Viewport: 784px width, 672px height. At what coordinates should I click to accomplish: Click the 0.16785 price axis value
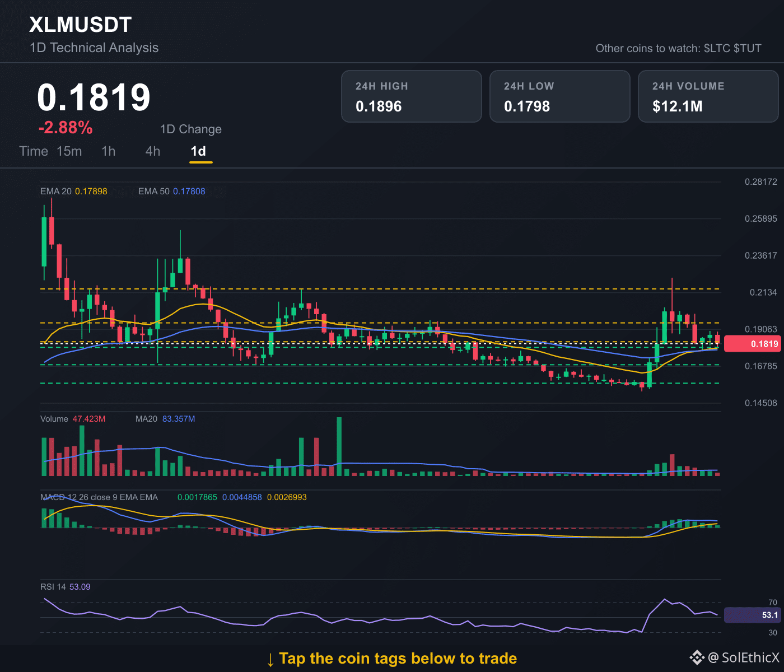(761, 366)
